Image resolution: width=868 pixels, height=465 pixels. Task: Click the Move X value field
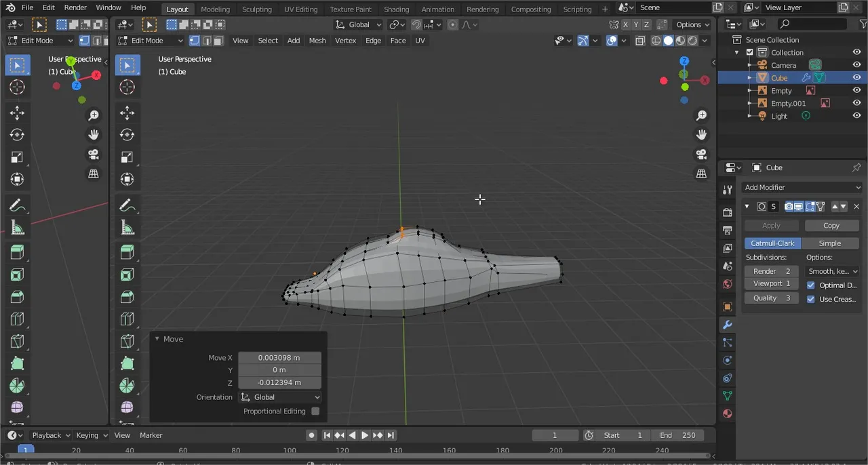(279, 358)
